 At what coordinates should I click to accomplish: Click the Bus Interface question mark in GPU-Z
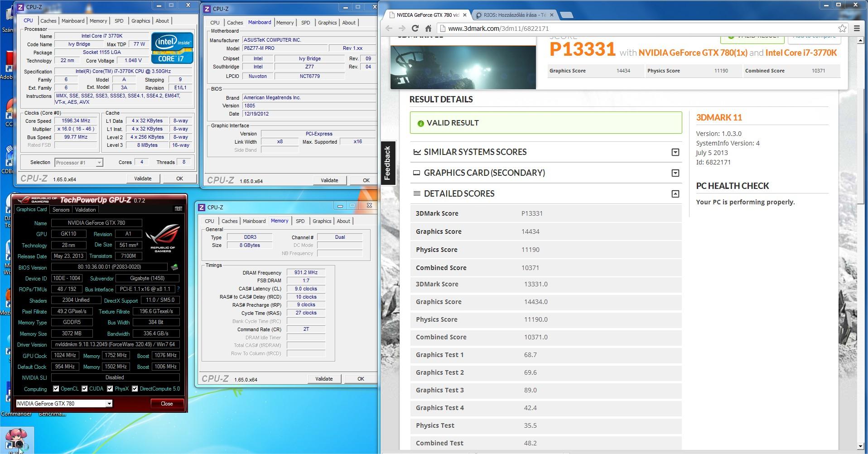point(178,289)
